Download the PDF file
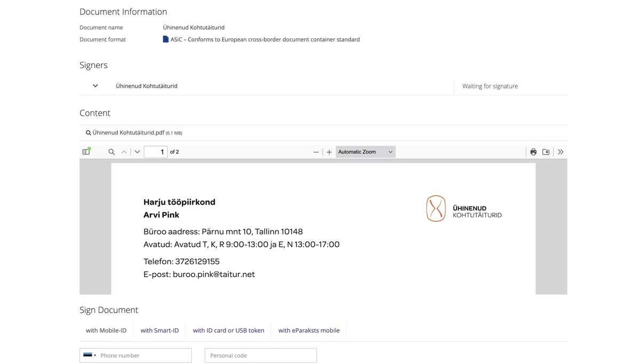This screenshot has height=364, width=640. pos(546,152)
